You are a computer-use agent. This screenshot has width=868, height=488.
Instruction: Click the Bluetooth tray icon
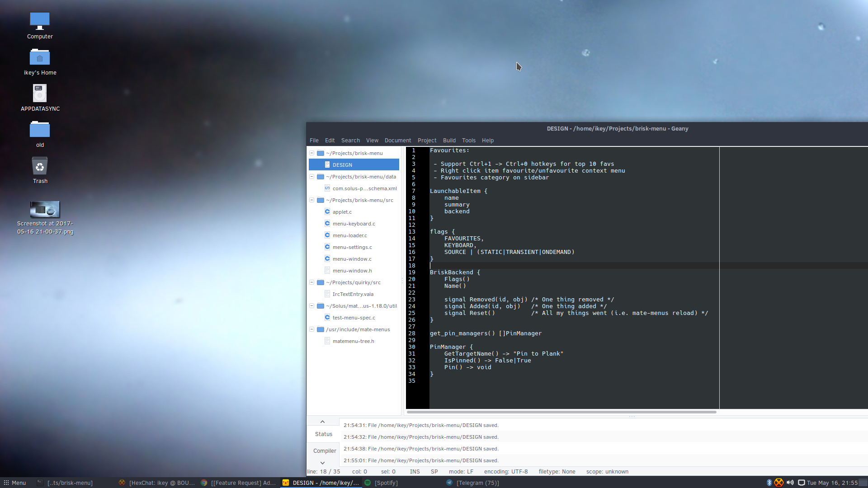(769, 483)
